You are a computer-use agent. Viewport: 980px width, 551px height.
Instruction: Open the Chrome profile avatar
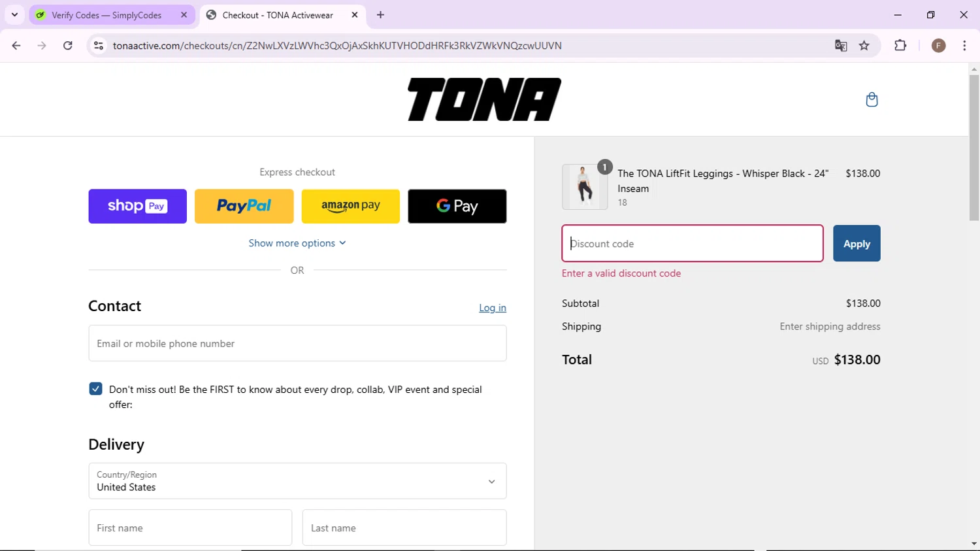[x=938, y=46]
